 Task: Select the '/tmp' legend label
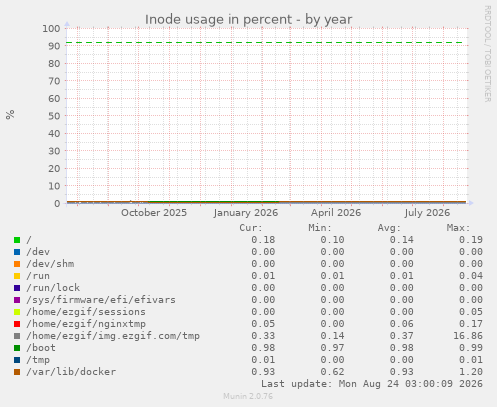38,360
